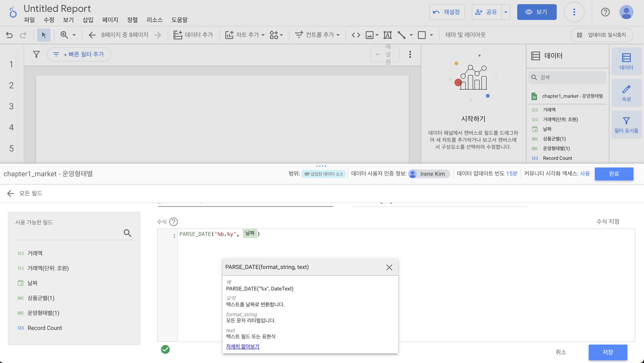Toggle 업데이트 일시중지 pause updates button
The image size is (644, 363).
coord(601,35)
